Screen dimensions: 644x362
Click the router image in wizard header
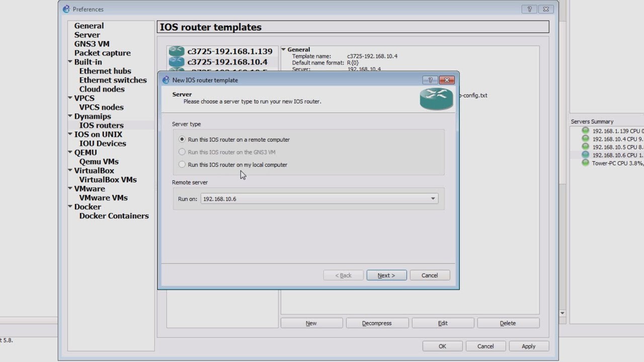[x=436, y=99]
